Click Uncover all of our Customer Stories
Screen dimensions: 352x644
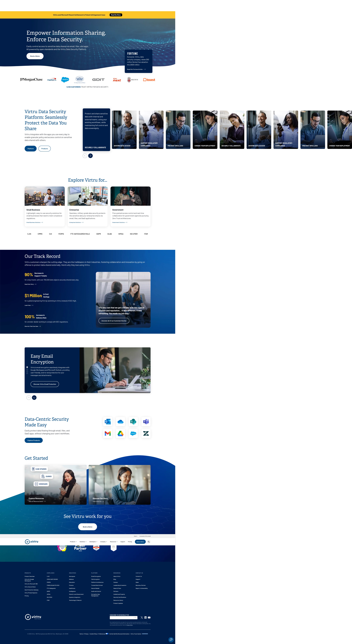click(x=114, y=321)
